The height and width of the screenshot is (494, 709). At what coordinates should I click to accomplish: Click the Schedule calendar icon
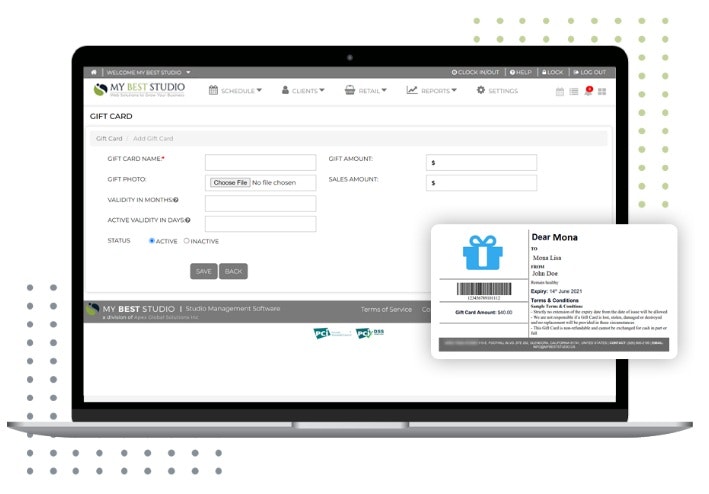(213, 90)
